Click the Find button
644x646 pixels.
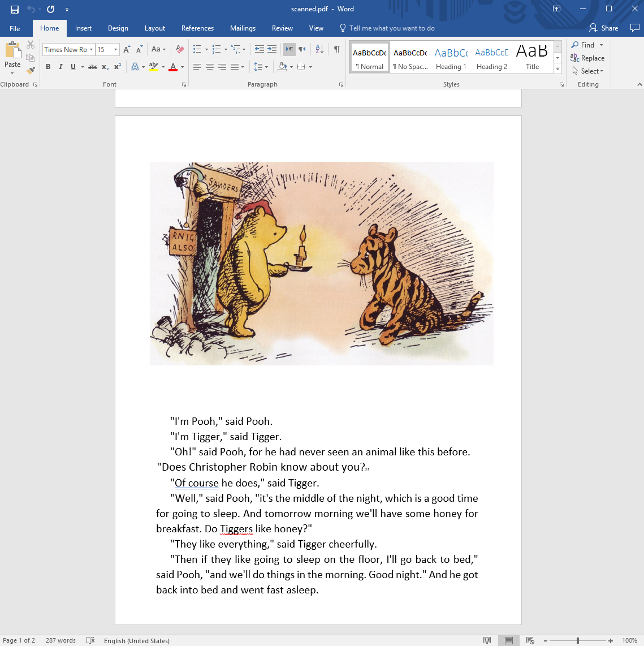(583, 45)
